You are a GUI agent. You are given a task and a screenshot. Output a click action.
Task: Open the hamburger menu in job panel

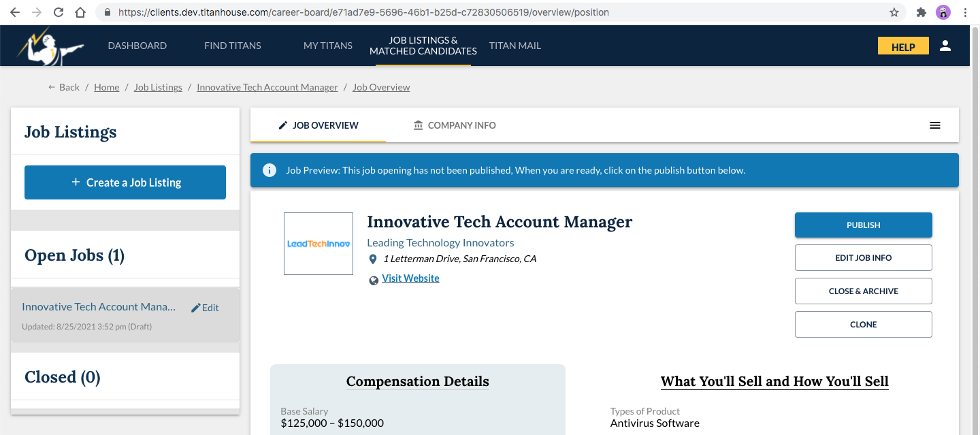(x=935, y=125)
